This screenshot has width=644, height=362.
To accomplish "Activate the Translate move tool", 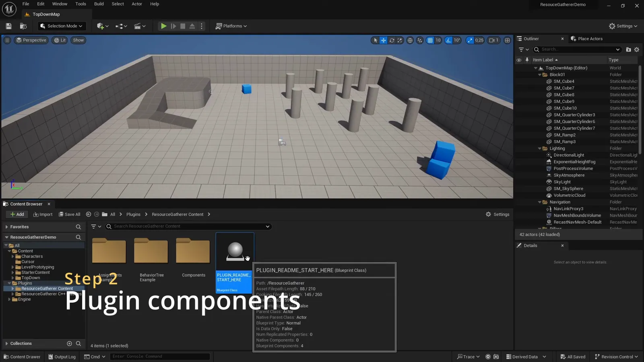I will coord(384,40).
